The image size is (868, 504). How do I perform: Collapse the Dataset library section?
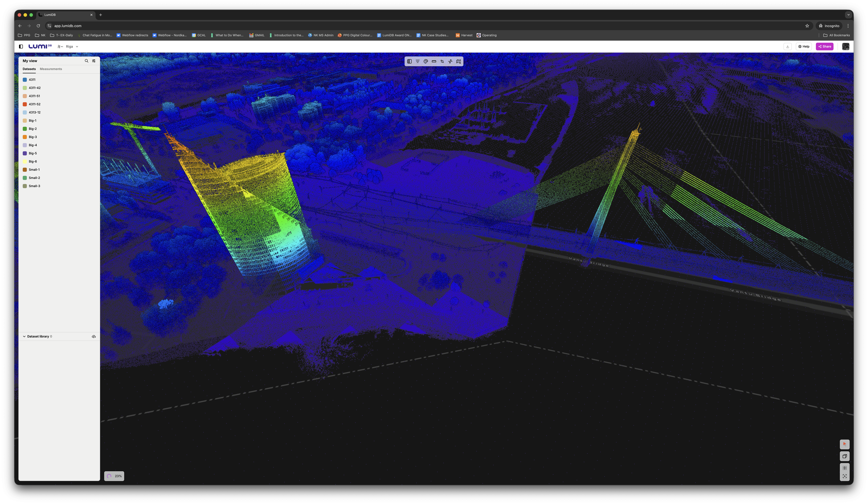click(24, 336)
